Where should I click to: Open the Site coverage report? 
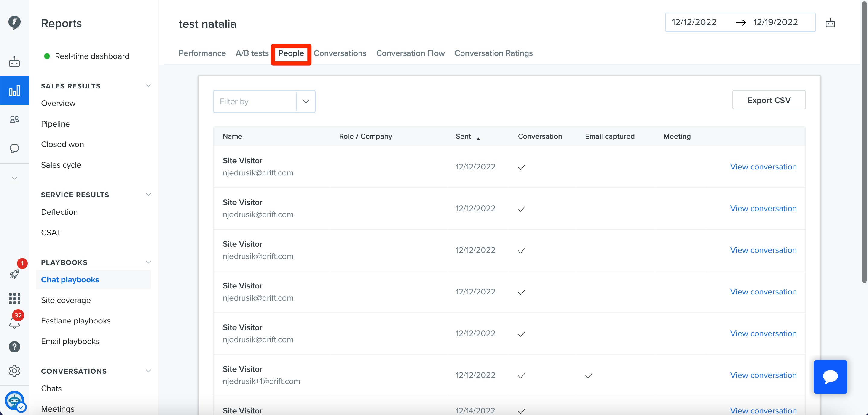click(x=66, y=301)
